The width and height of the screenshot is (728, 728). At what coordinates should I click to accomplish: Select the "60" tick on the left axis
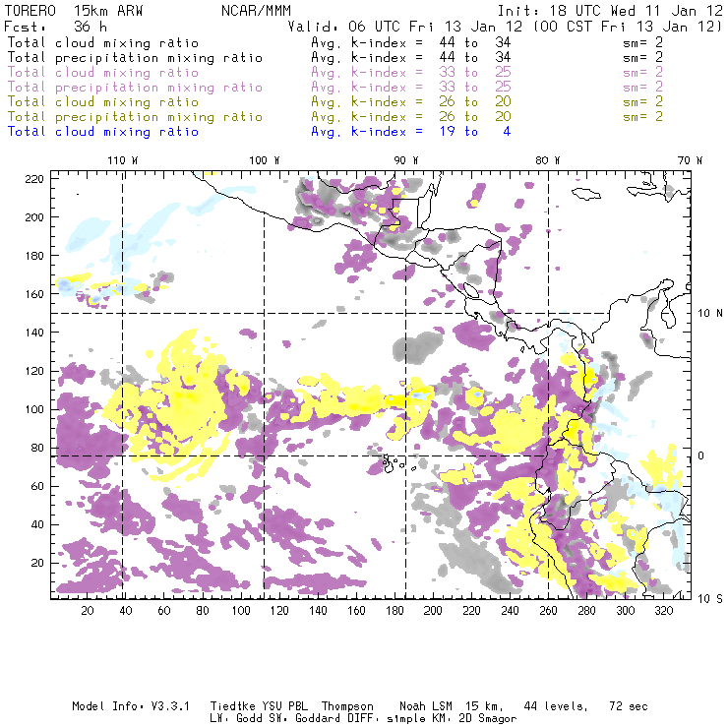(x=37, y=486)
